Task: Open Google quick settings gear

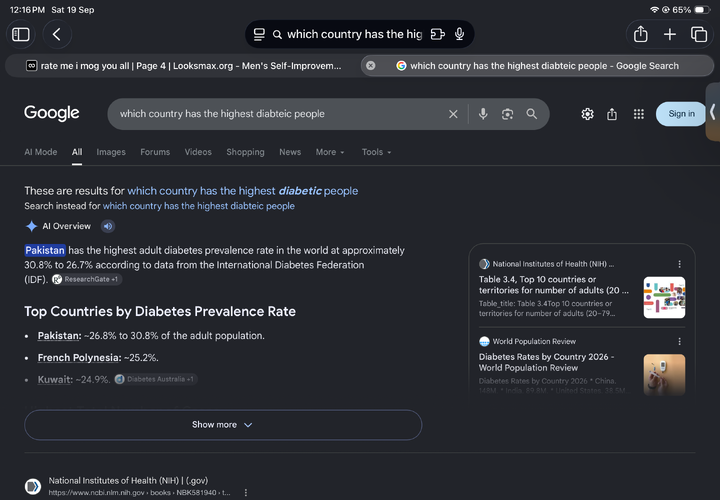Action: (587, 114)
